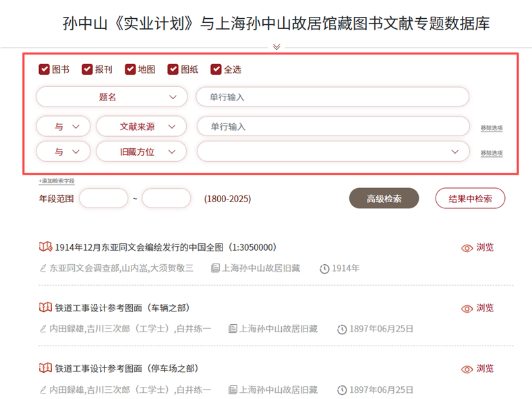Click map icon of 1914年12月 中国全图 result
Screen dimensions: 532x399
45,247
